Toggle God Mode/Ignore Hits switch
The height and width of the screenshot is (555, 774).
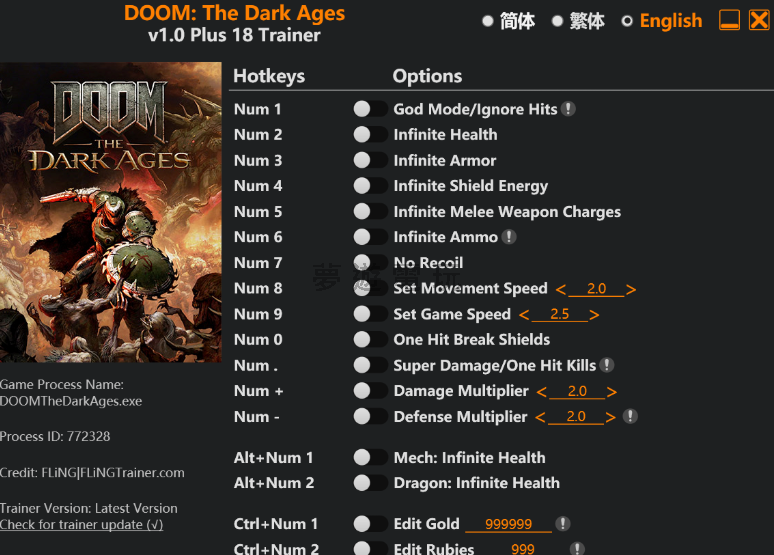click(370, 109)
